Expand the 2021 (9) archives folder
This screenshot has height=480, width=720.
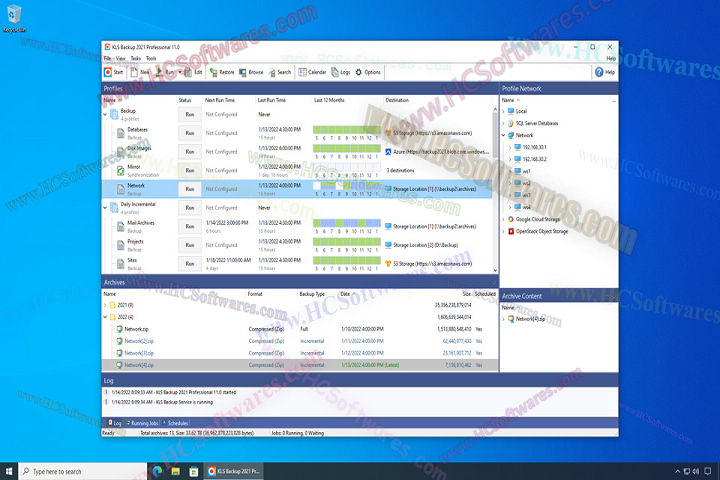pyautogui.click(x=105, y=305)
